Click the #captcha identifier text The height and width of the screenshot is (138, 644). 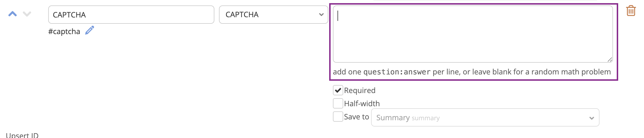(x=64, y=31)
